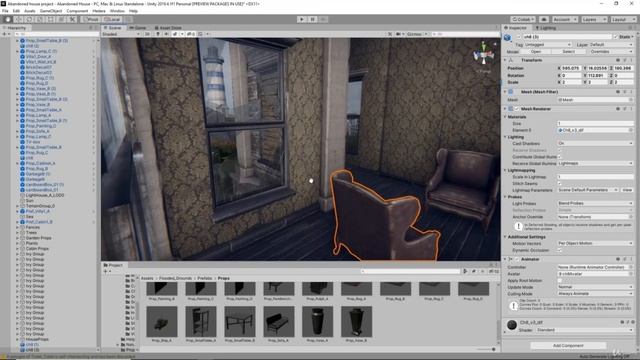Open the Shader dropdown
Image resolution: width=640 pixels, height=360 pixels.
point(584,330)
